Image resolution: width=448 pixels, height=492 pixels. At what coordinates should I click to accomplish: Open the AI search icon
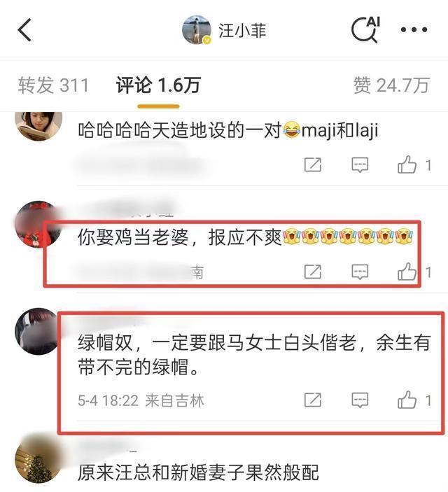(365, 29)
